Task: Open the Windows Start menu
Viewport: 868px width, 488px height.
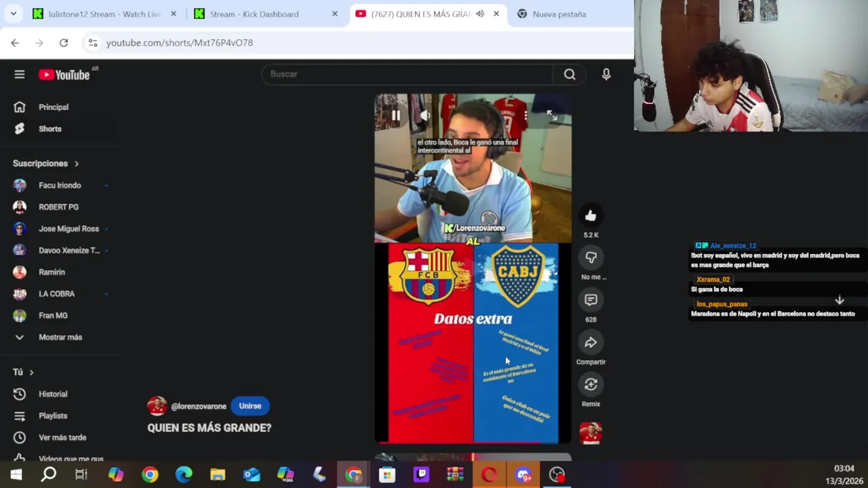Action: [x=16, y=474]
